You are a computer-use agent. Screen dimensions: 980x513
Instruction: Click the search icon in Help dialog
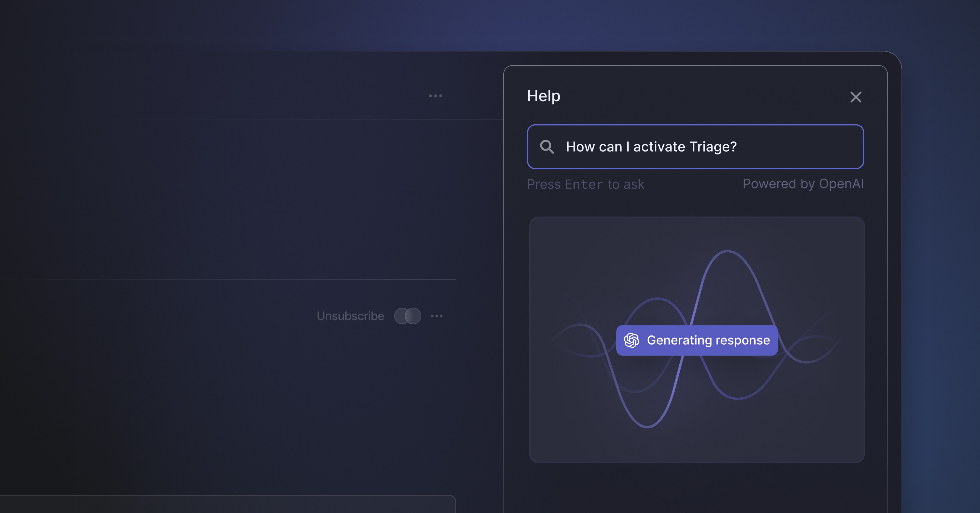click(x=547, y=146)
